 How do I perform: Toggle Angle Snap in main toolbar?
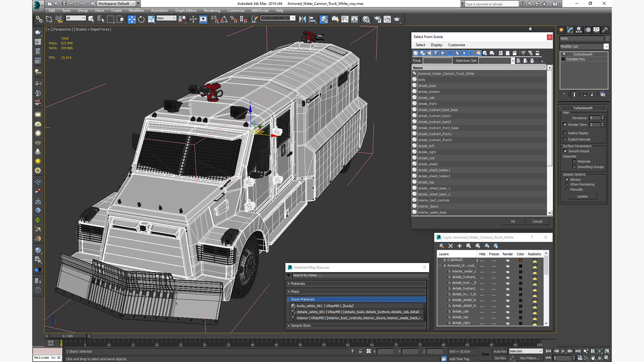(x=224, y=19)
